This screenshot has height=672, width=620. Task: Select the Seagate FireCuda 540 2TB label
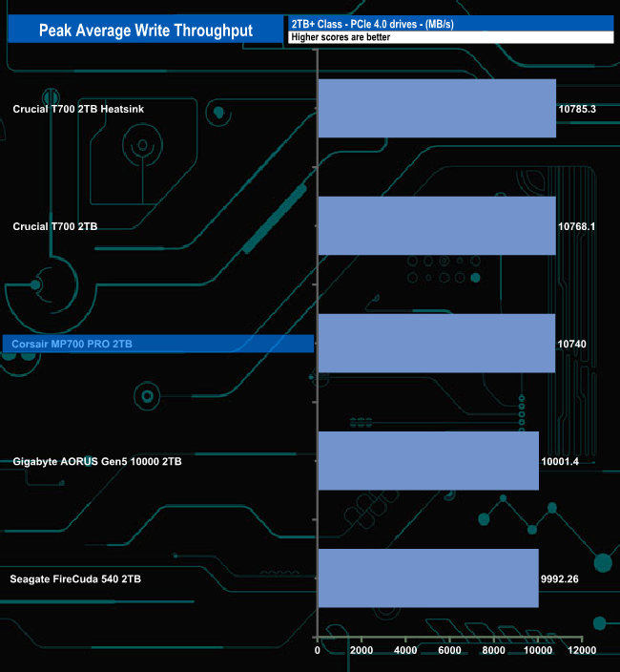click(75, 579)
